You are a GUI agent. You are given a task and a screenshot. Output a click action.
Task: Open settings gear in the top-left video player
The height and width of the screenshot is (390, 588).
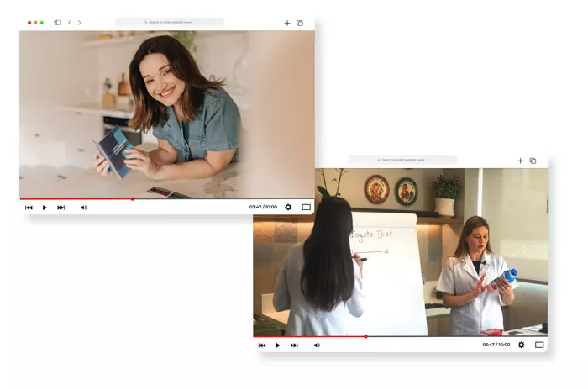pyautogui.click(x=288, y=208)
